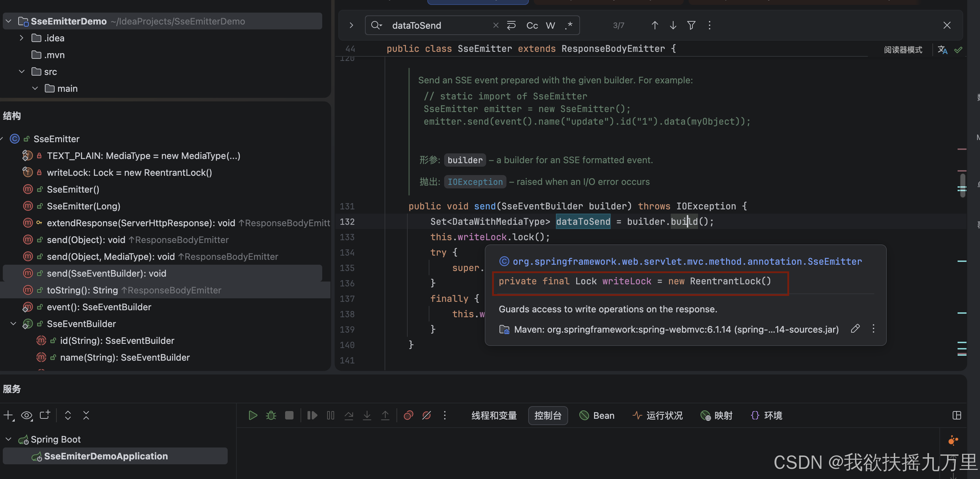The width and height of the screenshot is (980, 479).
Task: Close the find bar
Action: (946, 25)
